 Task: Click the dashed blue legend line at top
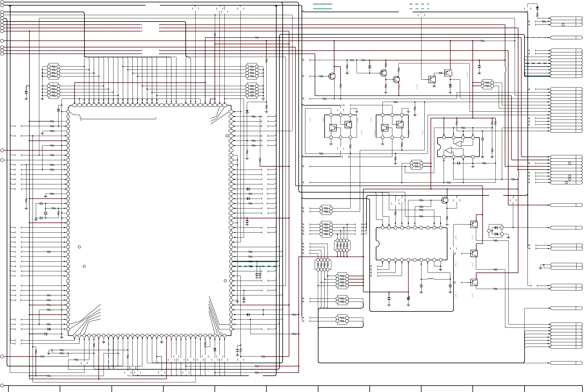coord(419,4)
